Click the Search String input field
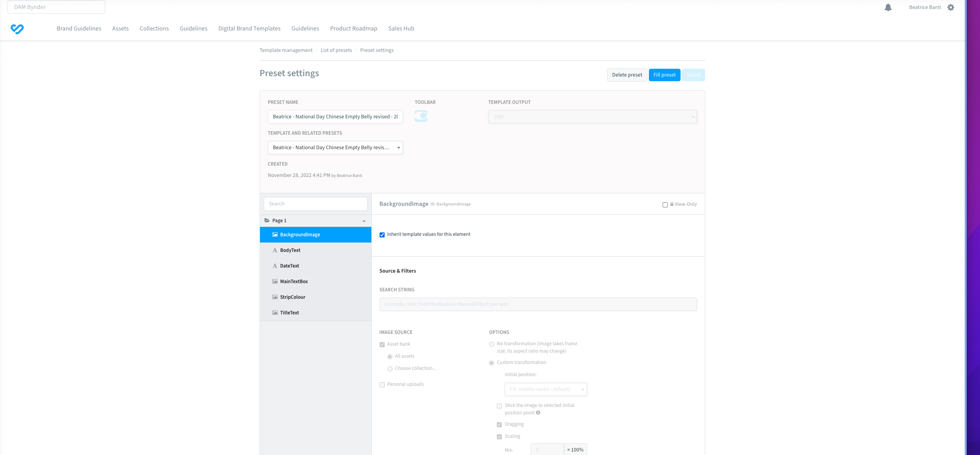Screen dimensions: 980x455 pos(538,304)
